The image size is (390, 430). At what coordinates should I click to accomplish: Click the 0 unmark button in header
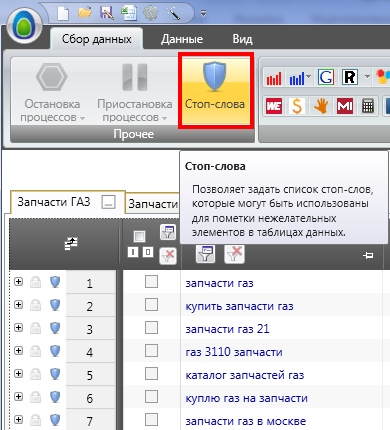pyautogui.click(x=148, y=252)
